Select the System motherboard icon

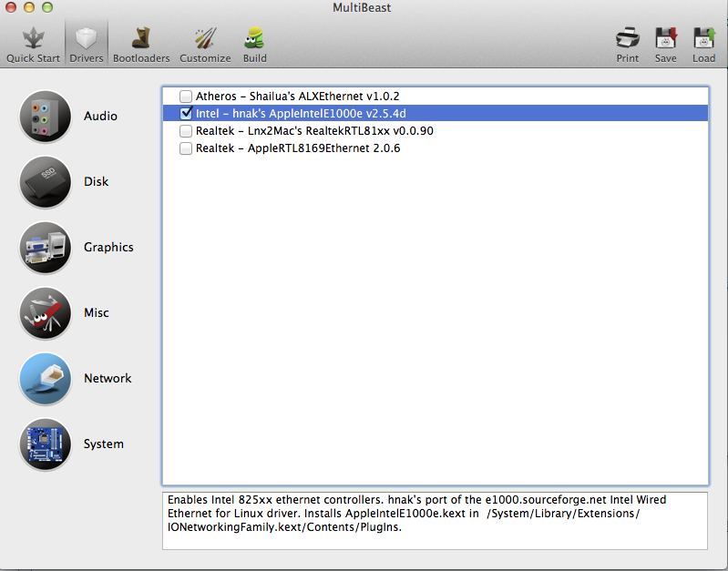pos(45,444)
